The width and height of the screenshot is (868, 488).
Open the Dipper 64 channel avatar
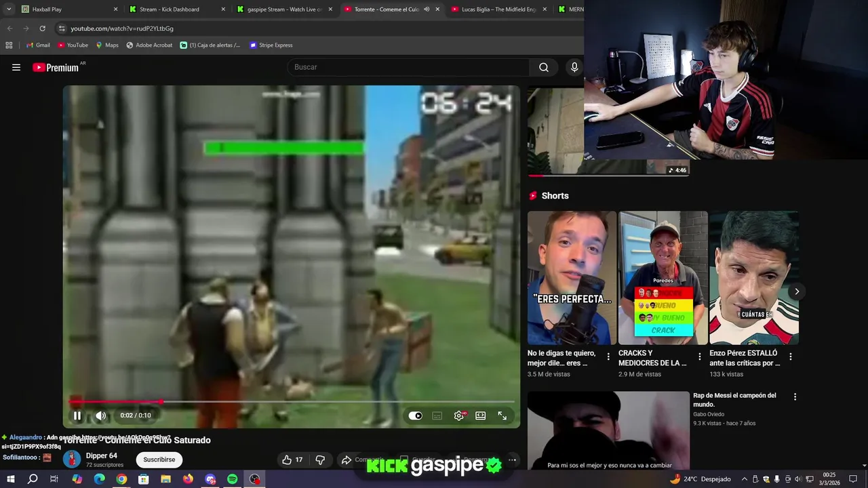tap(72, 460)
